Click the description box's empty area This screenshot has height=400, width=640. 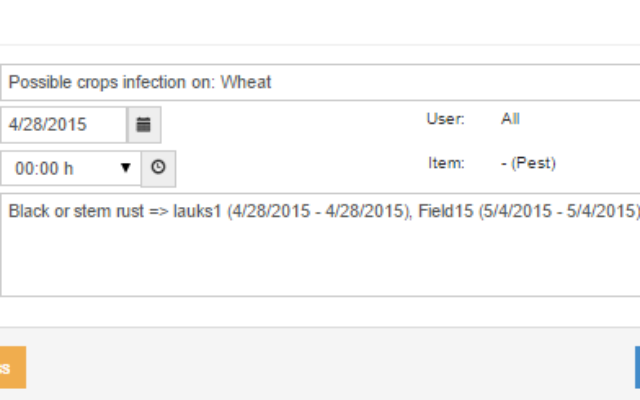tap(320, 261)
